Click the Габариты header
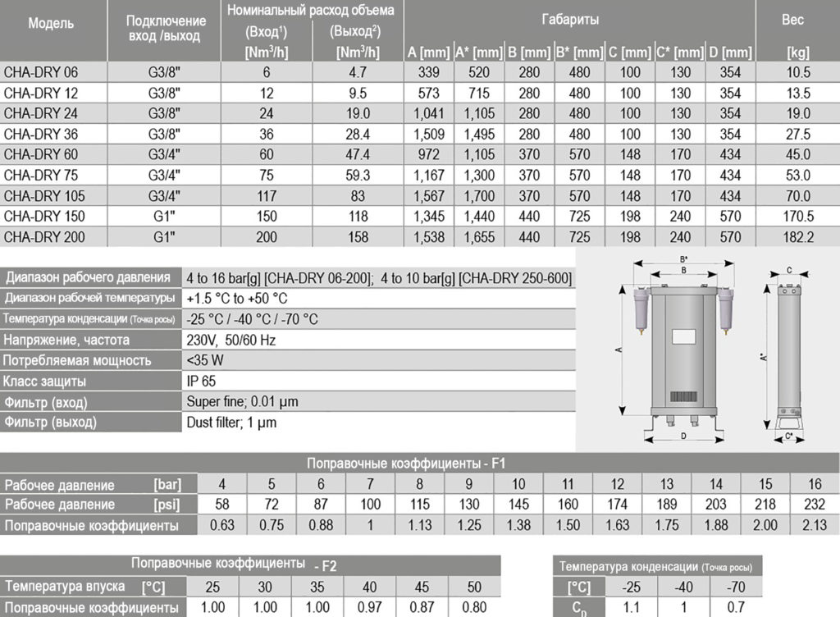840x617 pixels. pyautogui.click(x=570, y=20)
